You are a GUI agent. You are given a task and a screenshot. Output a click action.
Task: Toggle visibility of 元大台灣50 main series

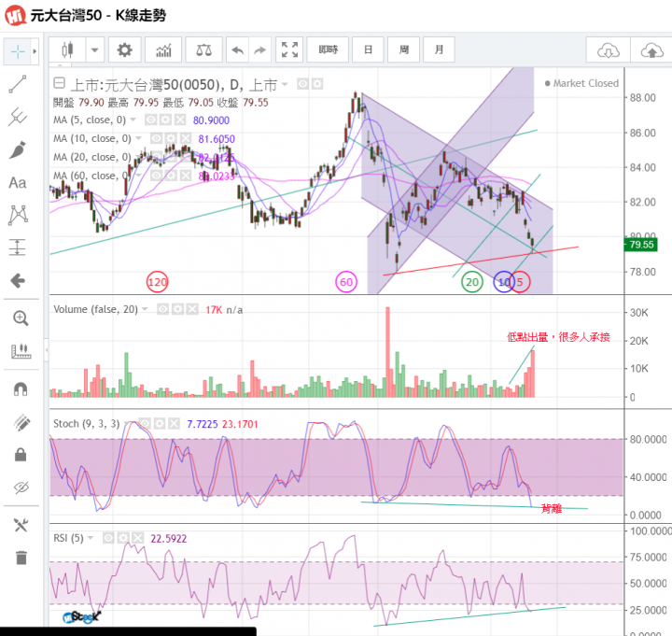pos(302,84)
